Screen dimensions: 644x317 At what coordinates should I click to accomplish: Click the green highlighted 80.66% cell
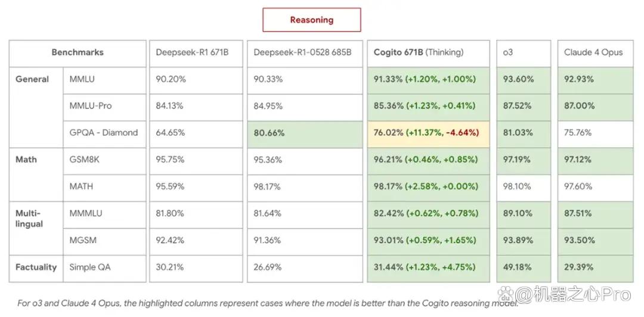point(305,134)
